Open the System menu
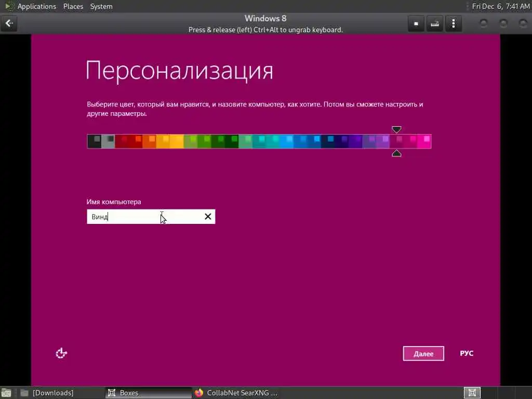The image size is (532, 399). pos(101,6)
